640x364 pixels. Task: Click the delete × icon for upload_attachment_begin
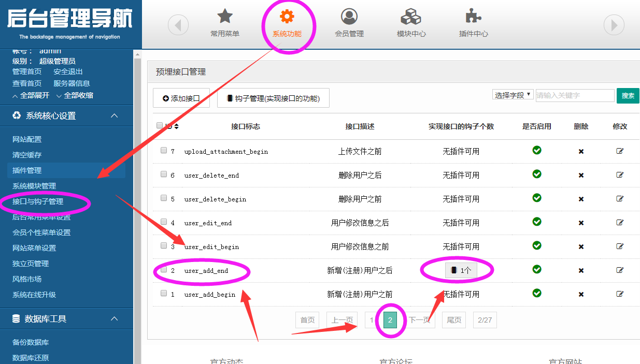581,150
